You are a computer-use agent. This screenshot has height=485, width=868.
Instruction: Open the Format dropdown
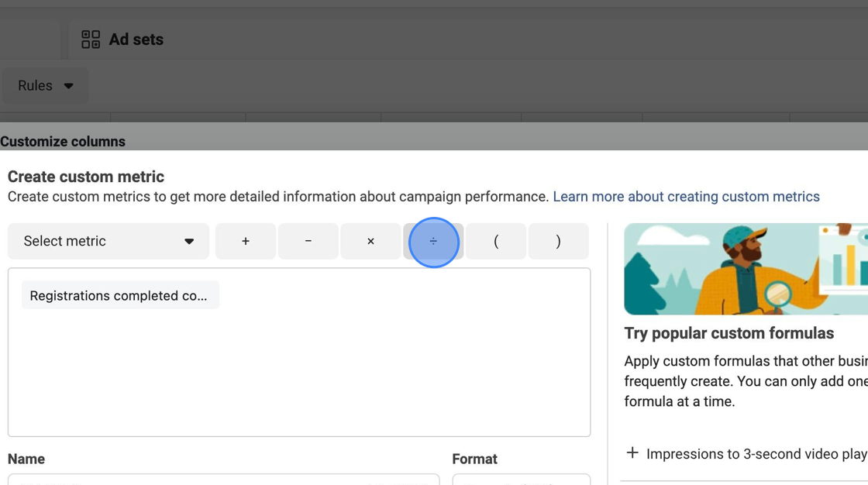521,482
